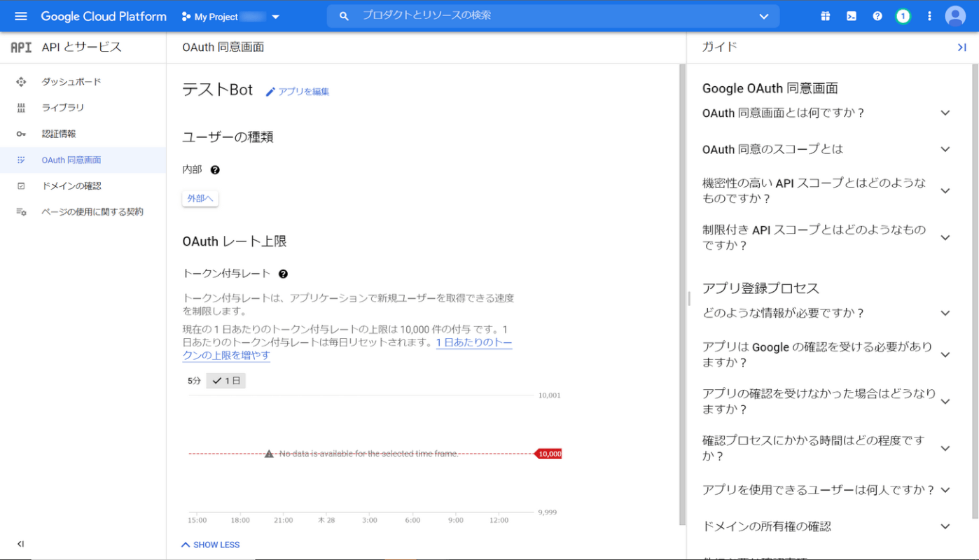Click the 外部へ button

[200, 199]
